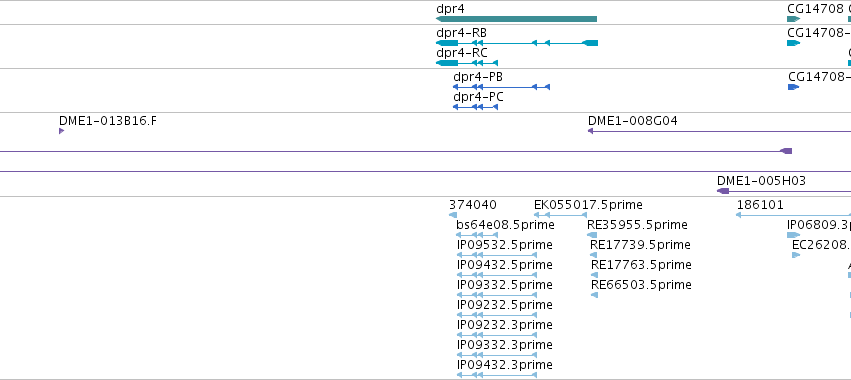851x380 pixels.
Task: Click the IP09432.3prime label
Action: coord(505,365)
